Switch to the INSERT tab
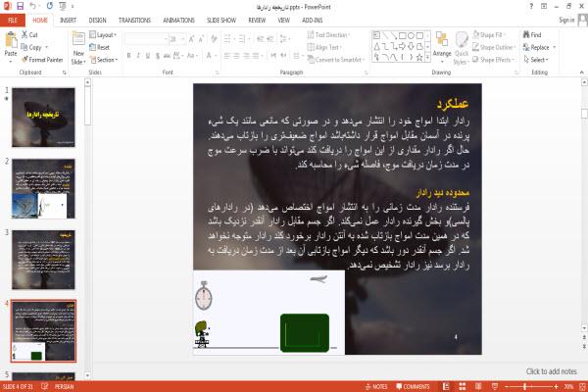588x392 pixels. click(68, 21)
